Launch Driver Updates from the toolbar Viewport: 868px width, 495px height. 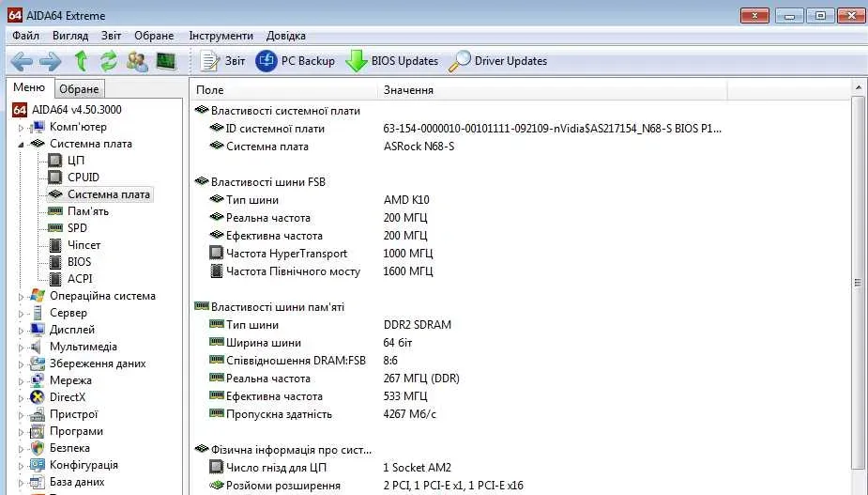click(x=498, y=61)
